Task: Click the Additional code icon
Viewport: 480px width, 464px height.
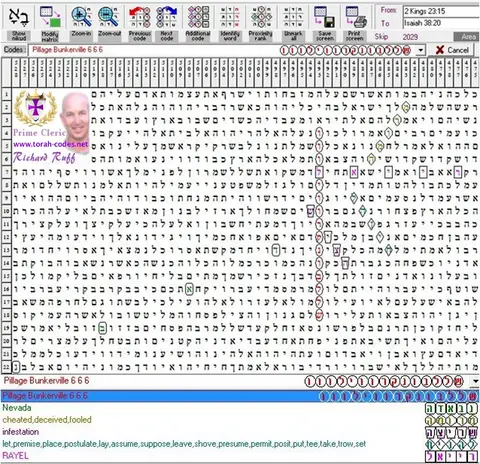Action: pyautogui.click(x=198, y=17)
